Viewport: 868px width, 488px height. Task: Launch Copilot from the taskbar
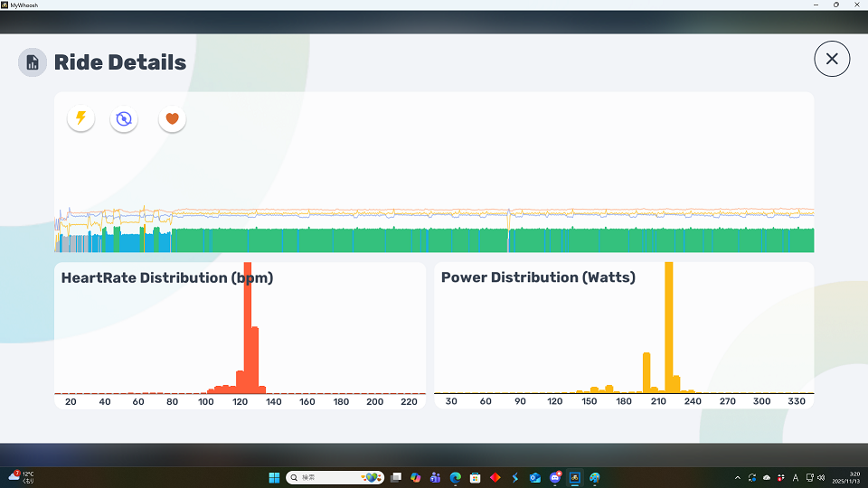click(x=416, y=477)
